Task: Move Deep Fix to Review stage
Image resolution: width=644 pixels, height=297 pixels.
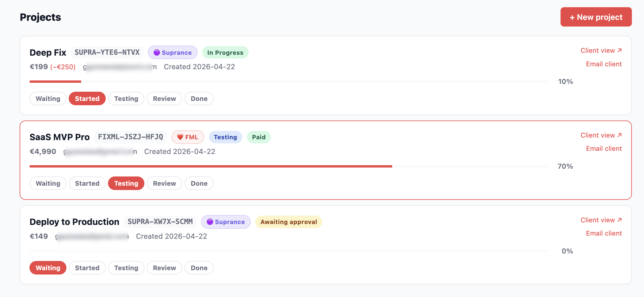Action: pos(164,99)
